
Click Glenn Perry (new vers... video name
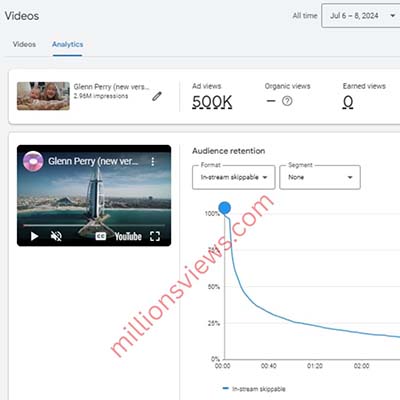(111, 87)
